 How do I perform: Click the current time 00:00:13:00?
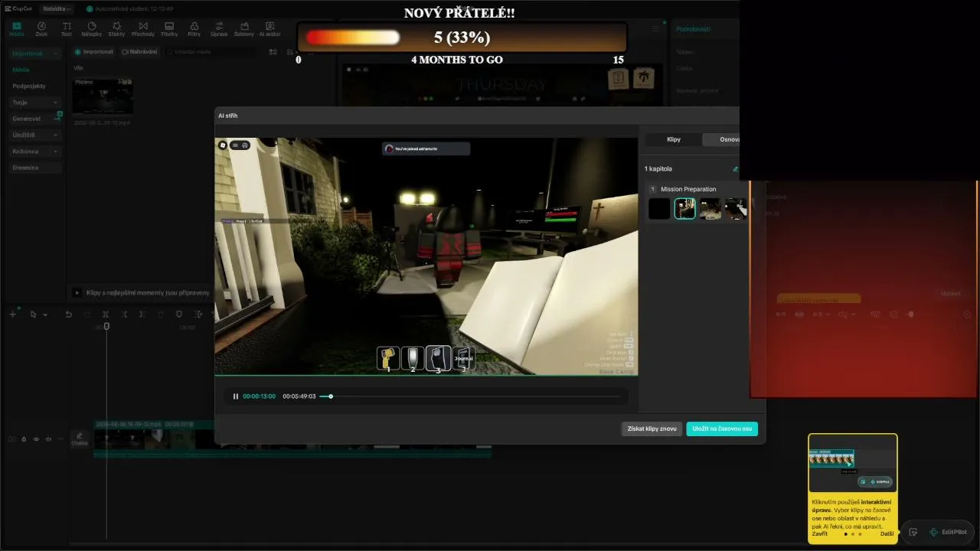[259, 396]
